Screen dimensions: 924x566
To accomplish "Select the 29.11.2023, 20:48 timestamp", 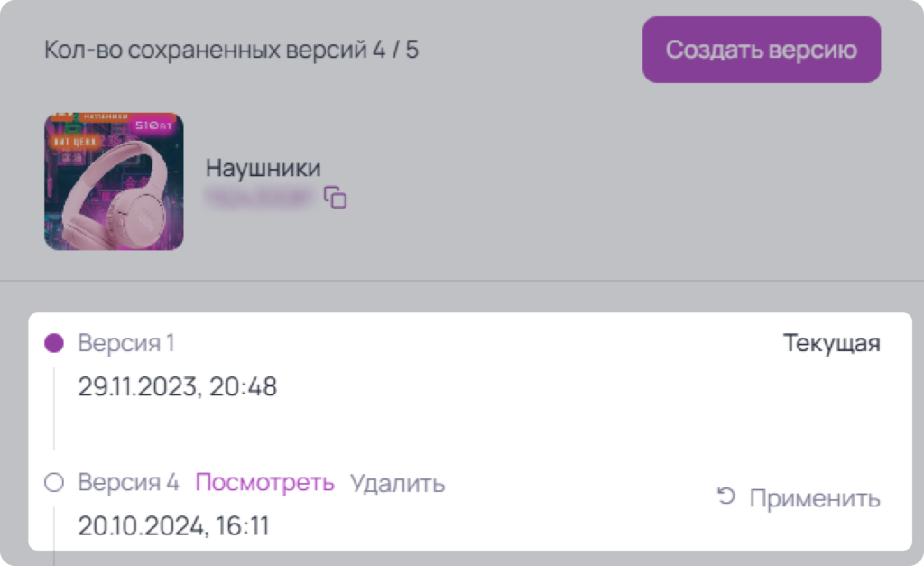I will tap(178, 386).
